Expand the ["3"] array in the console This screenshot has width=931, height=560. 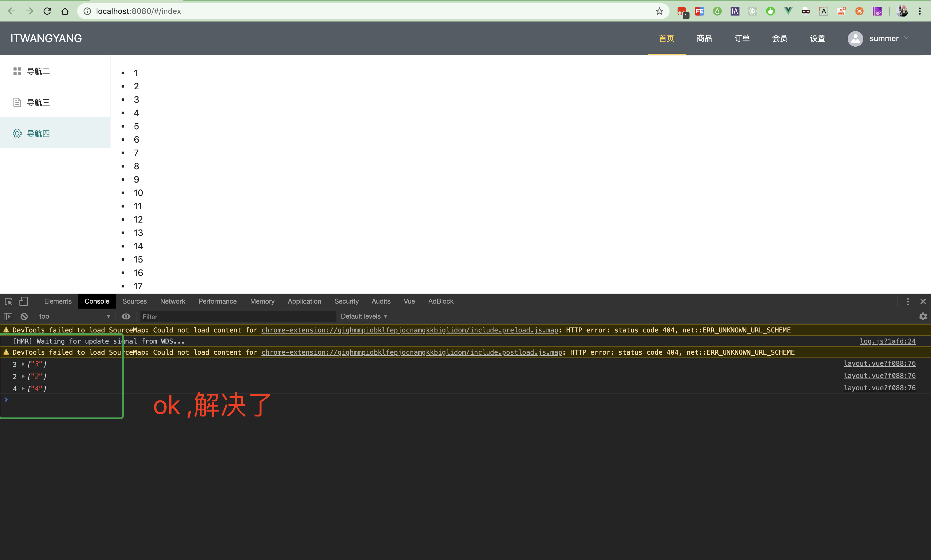[x=23, y=364]
